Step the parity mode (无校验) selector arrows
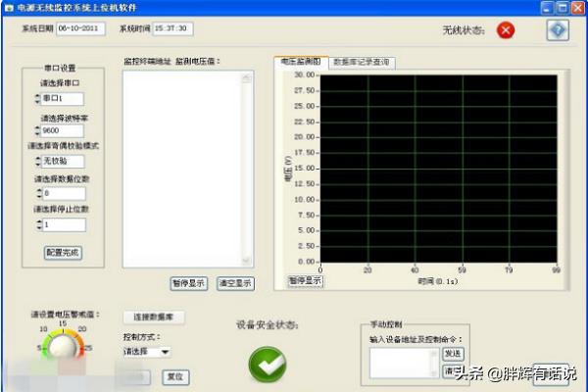The image size is (588, 392). [x=38, y=162]
